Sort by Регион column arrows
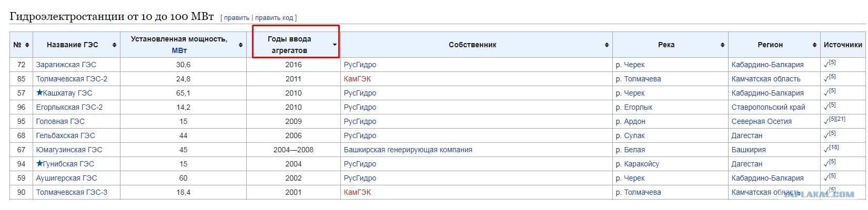Screen dimensions: 868x210 814,45
